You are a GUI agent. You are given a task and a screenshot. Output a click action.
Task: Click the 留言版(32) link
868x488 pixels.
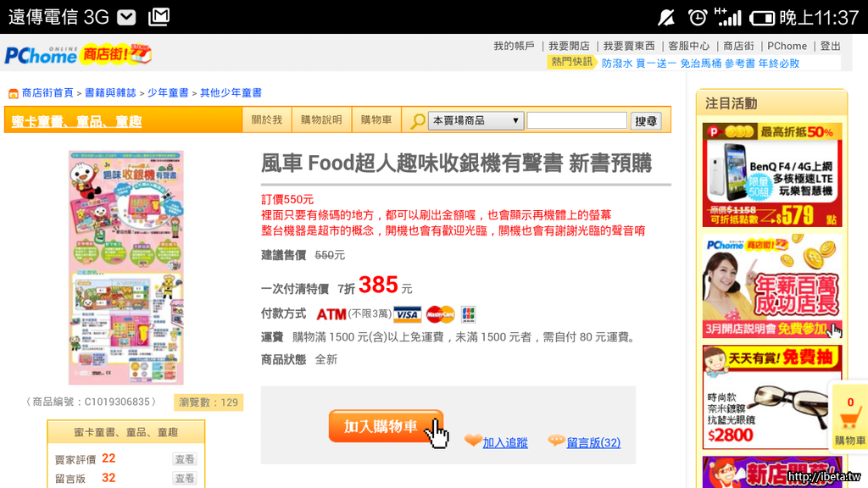(x=593, y=442)
